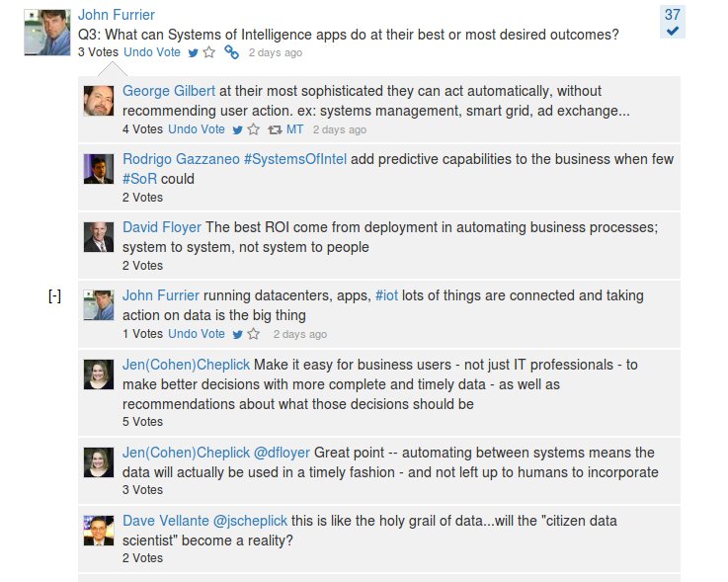728x582 pixels.
Task: Click the @dfloyer mention in Jen's reply
Action: (x=282, y=453)
